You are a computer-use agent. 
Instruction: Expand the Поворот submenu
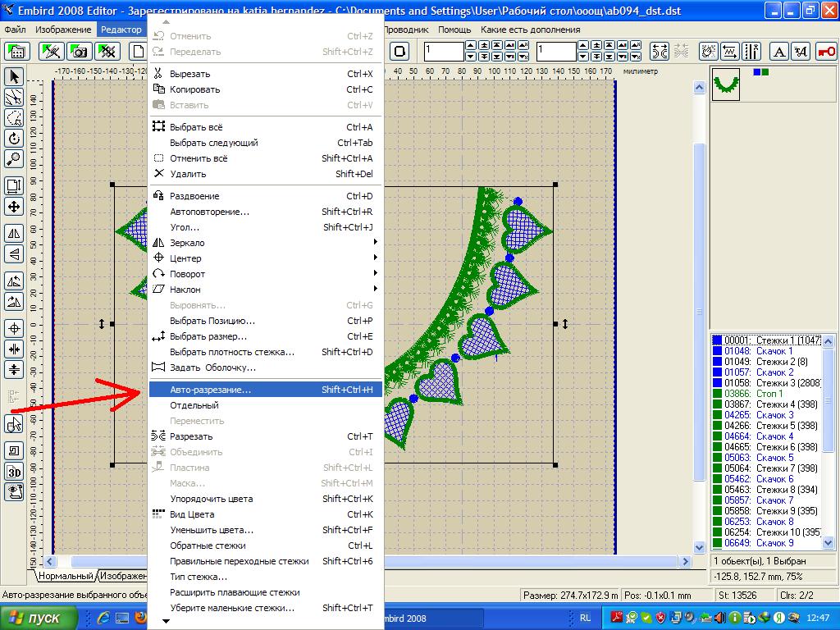pyautogui.click(x=262, y=274)
